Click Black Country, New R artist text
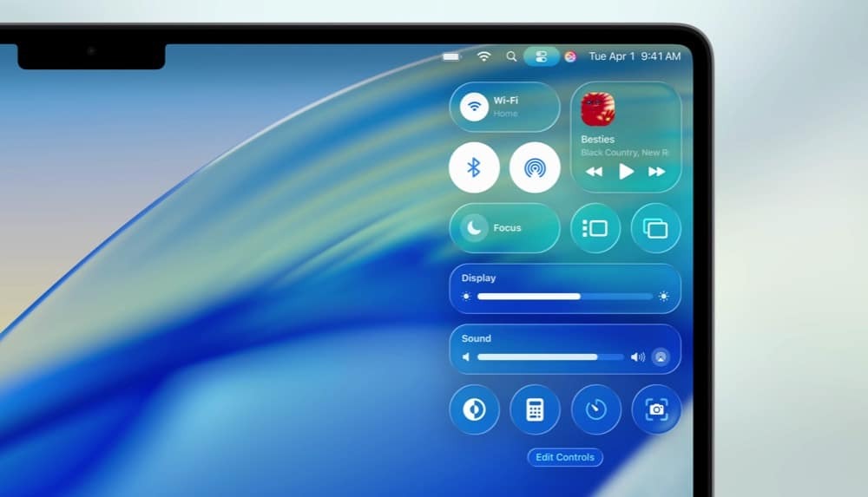The height and width of the screenshot is (497, 868). 624,152
